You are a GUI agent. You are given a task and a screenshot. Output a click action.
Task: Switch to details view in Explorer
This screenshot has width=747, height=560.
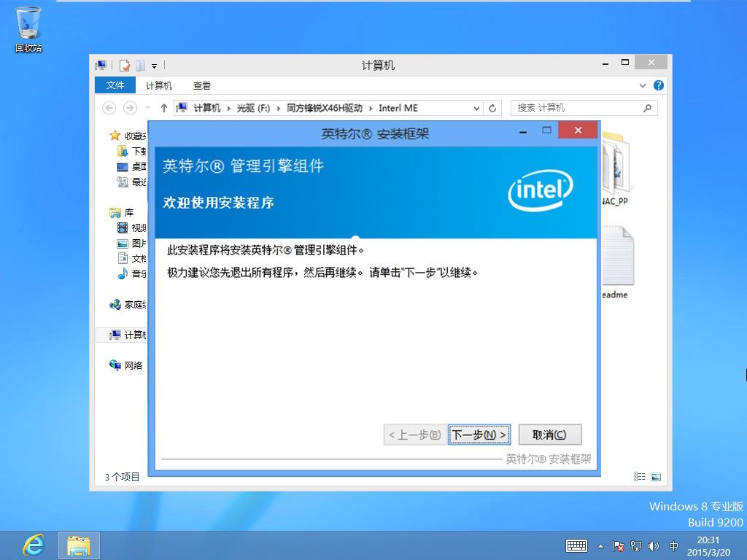639,477
